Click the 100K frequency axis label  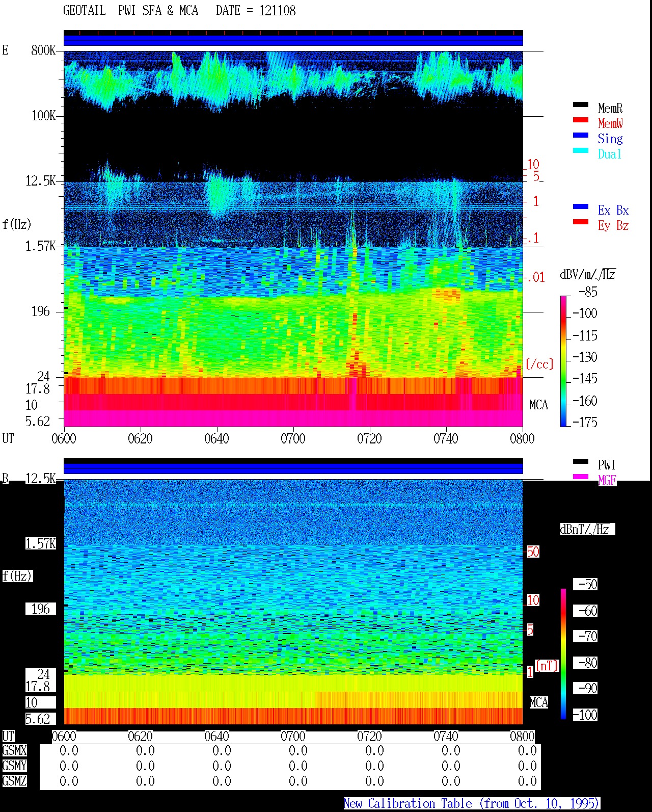[x=43, y=115]
